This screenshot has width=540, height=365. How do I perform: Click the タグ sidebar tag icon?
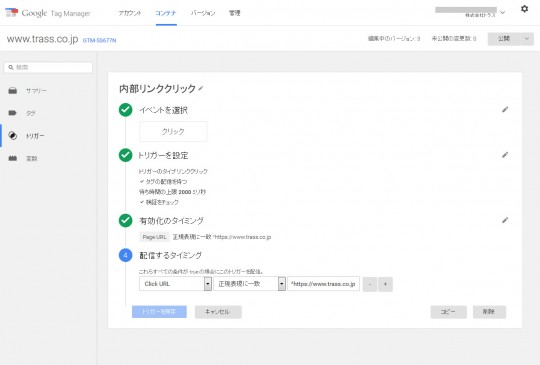pos(13,113)
